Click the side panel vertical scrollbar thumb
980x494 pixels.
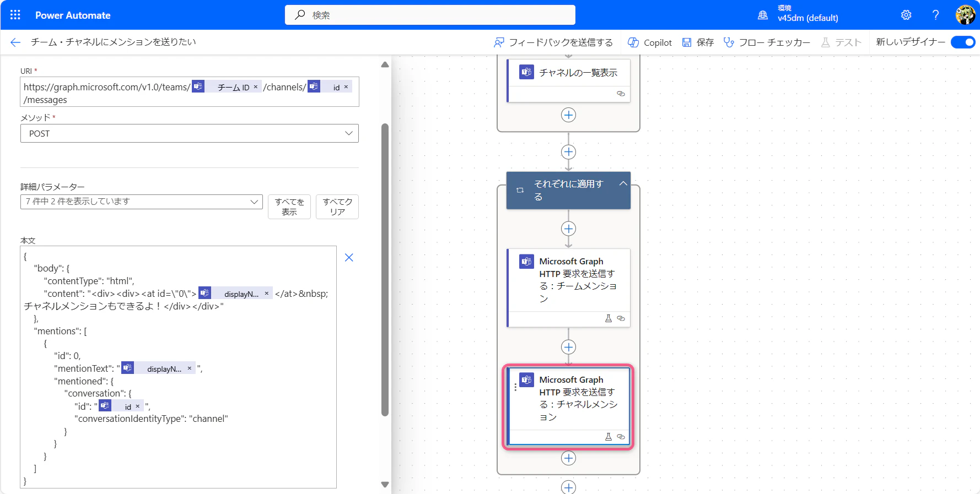tap(385, 270)
